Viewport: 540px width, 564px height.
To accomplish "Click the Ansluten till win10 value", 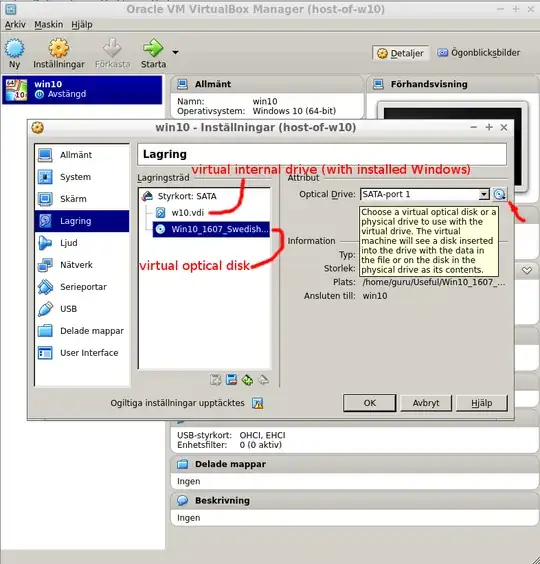I will 375,296.
